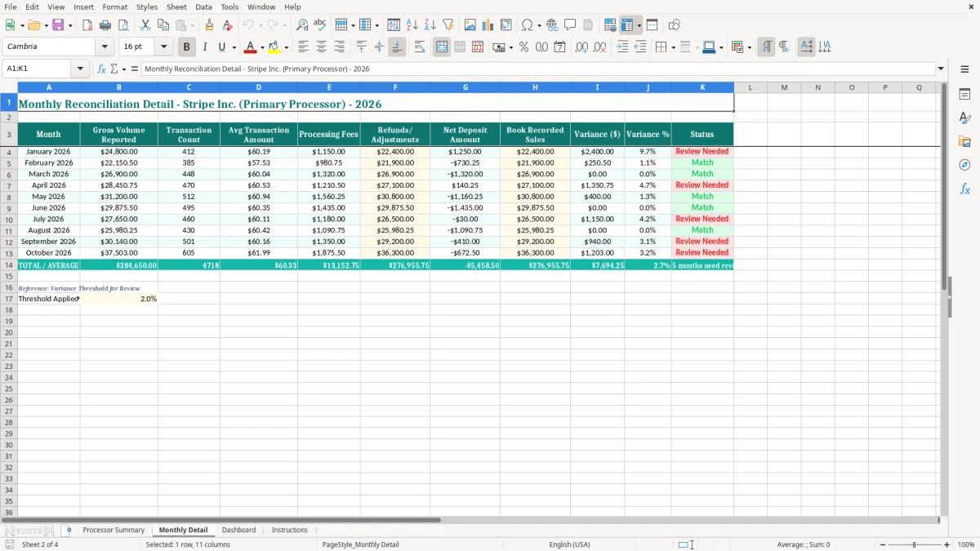Select the Clone Formatting paintbrush
980x551 pixels.
pos(209,25)
